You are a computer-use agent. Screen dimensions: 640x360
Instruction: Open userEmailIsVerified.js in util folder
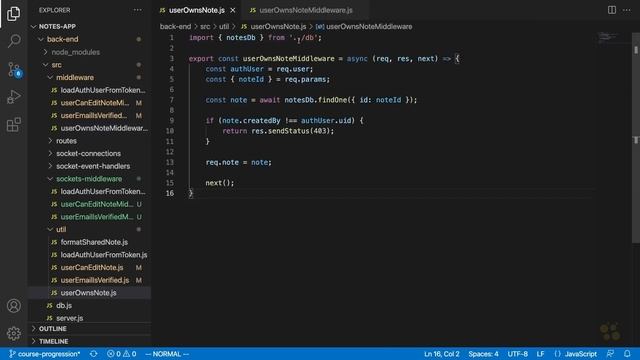(95, 280)
